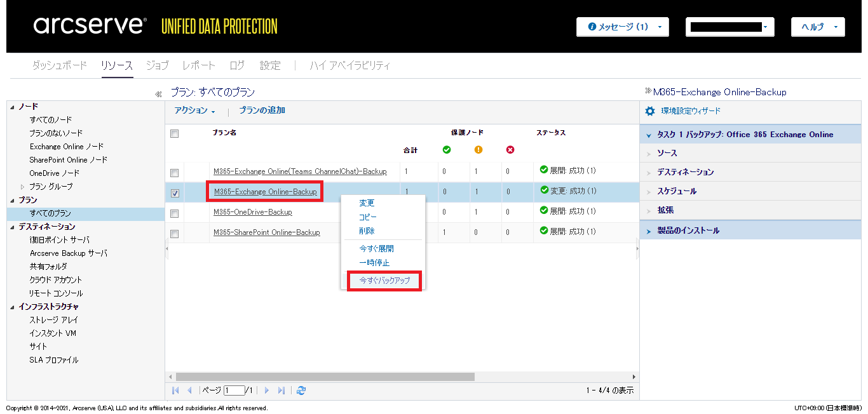
Task: Open 環境設定ウィザード link
Action: click(691, 111)
